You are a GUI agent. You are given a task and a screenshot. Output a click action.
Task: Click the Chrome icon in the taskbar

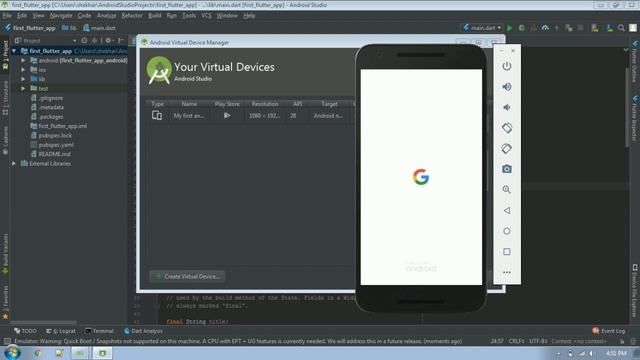point(38,353)
